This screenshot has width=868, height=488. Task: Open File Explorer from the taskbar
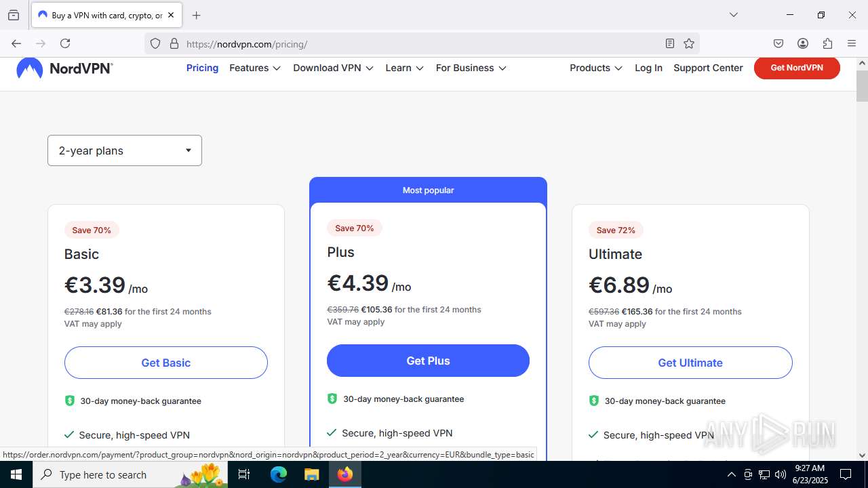coord(311,474)
